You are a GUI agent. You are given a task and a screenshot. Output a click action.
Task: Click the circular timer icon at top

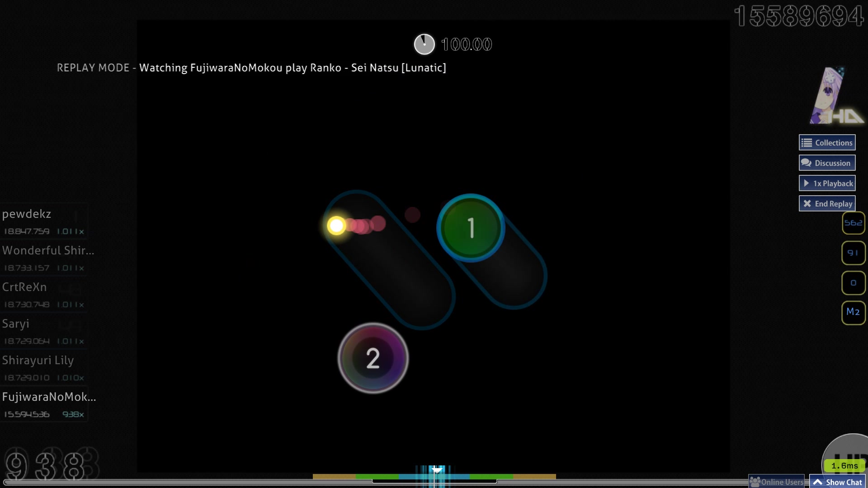pyautogui.click(x=425, y=44)
